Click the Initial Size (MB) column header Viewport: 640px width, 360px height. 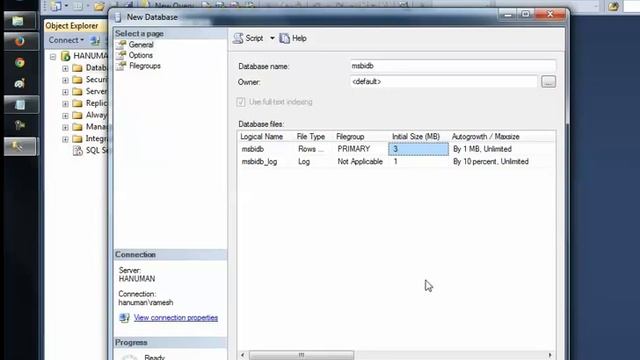pyautogui.click(x=416, y=137)
